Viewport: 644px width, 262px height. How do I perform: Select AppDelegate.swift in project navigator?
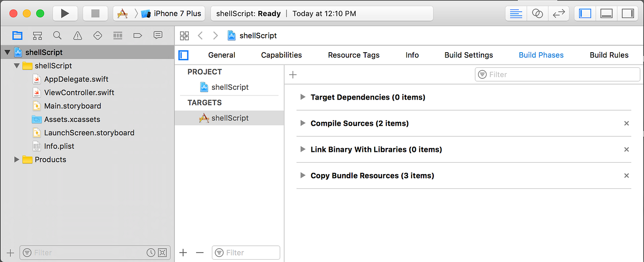(76, 79)
